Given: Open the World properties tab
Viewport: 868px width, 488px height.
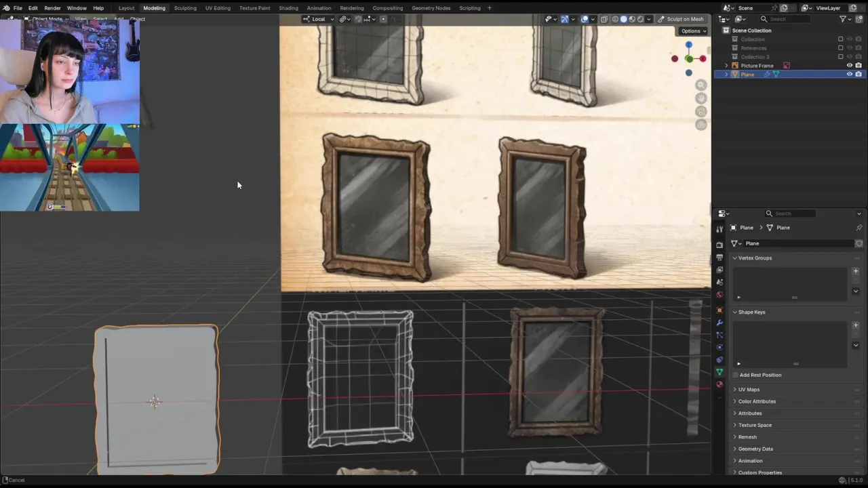Looking at the screenshot, I should (719, 295).
